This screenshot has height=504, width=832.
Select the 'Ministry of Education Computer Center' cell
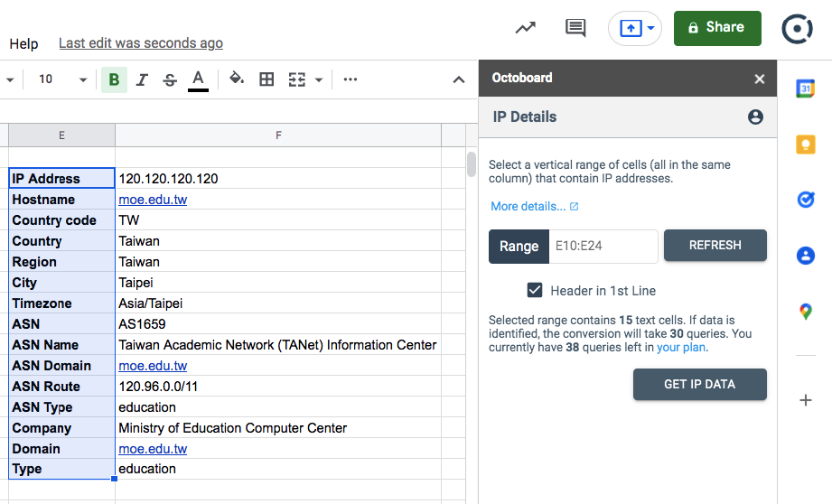pyautogui.click(x=278, y=427)
